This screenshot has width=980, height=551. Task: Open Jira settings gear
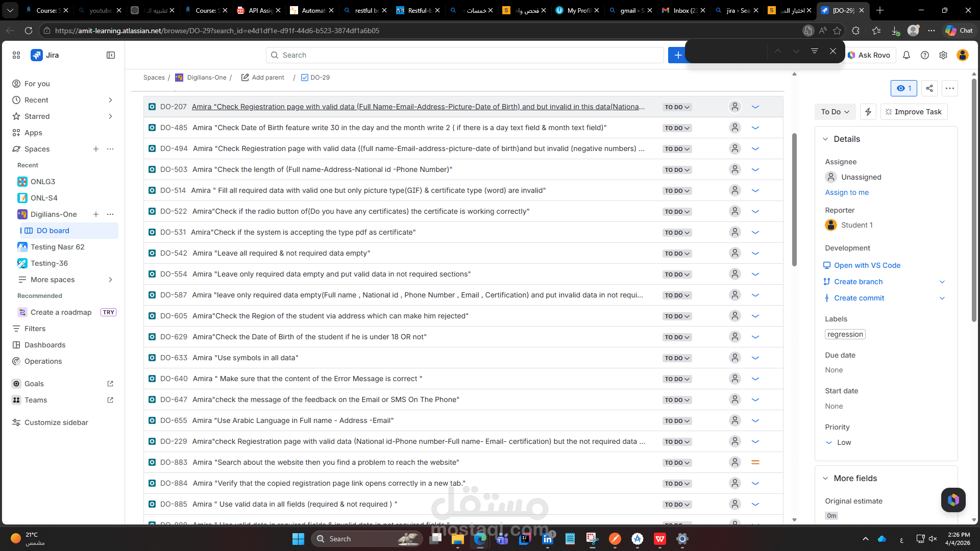click(943, 55)
